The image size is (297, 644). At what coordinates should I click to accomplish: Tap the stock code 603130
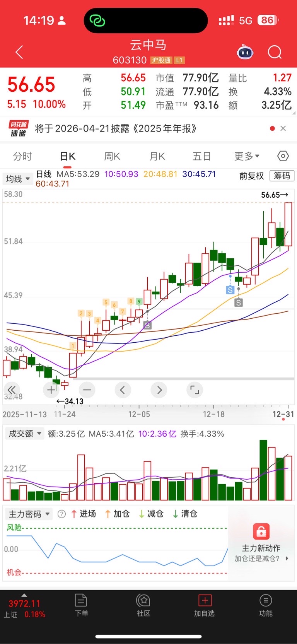[130, 60]
